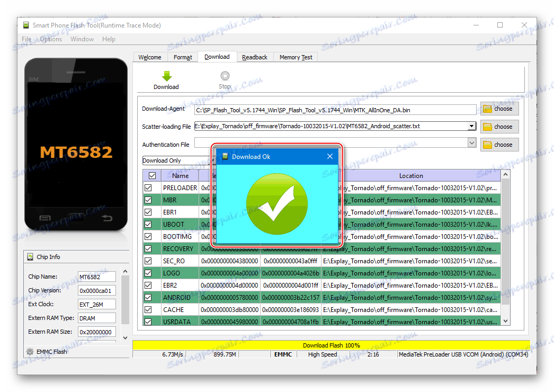Click the partition table vertical scrollbar
The height and width of the screenshot is (392, 554).
tap(506, 248)
